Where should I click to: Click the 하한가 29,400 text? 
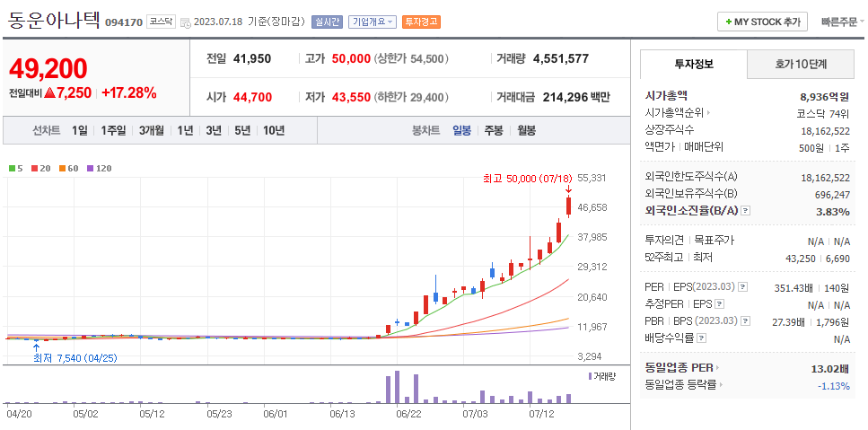[x=411, y=97]
